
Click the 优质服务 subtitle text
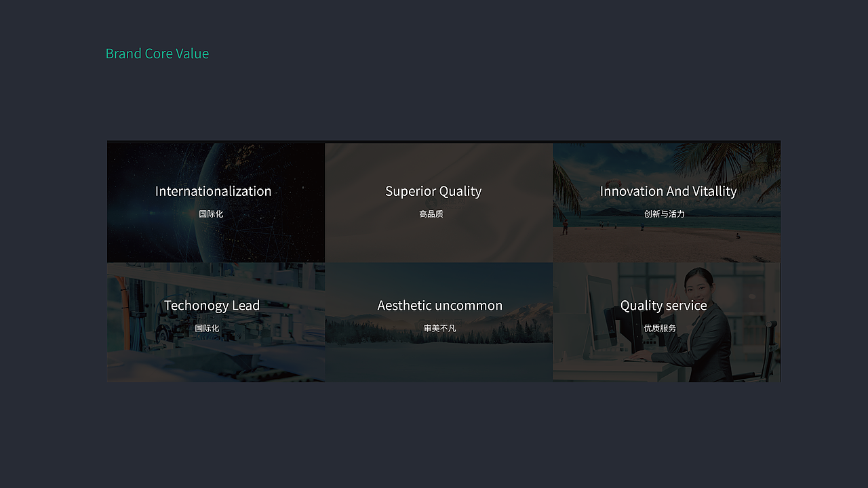click(660, 328)
